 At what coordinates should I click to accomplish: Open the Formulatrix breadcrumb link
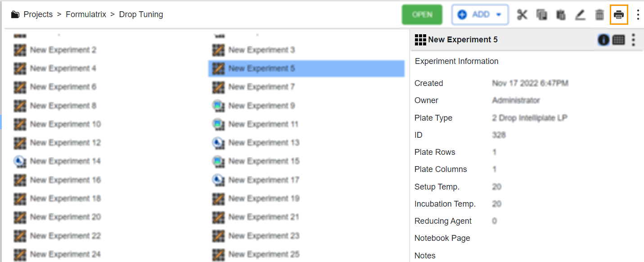click(86, 14)
